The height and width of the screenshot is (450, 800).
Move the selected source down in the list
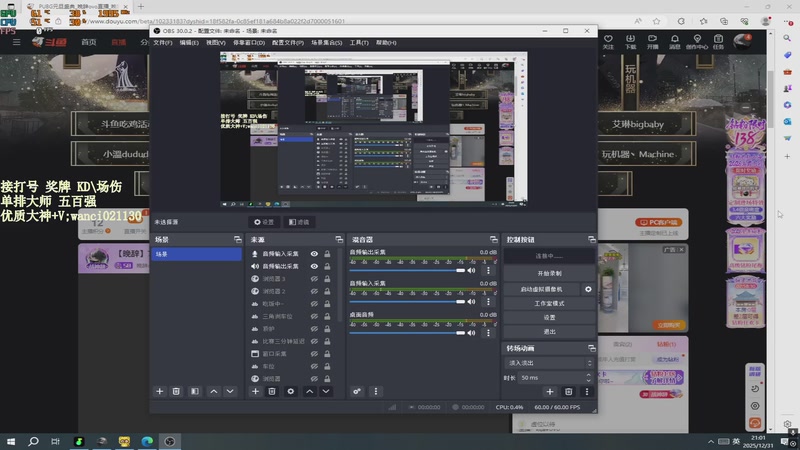[326, 391]
